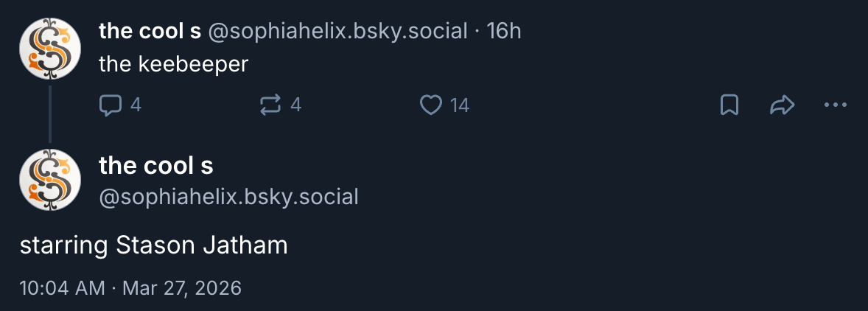Open the avatar beside the lower post
The image size is (868, 311).
49,180
